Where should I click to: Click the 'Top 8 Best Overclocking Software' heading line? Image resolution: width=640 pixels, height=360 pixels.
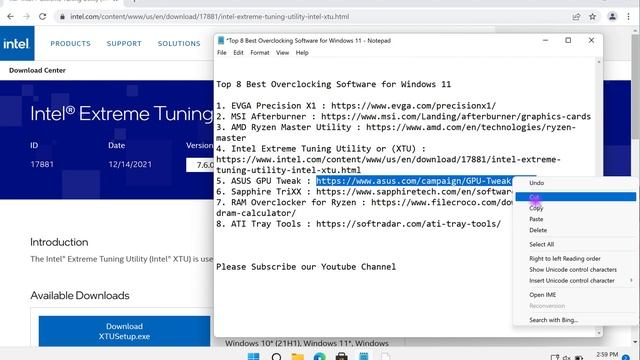click(x=333, y=84)
